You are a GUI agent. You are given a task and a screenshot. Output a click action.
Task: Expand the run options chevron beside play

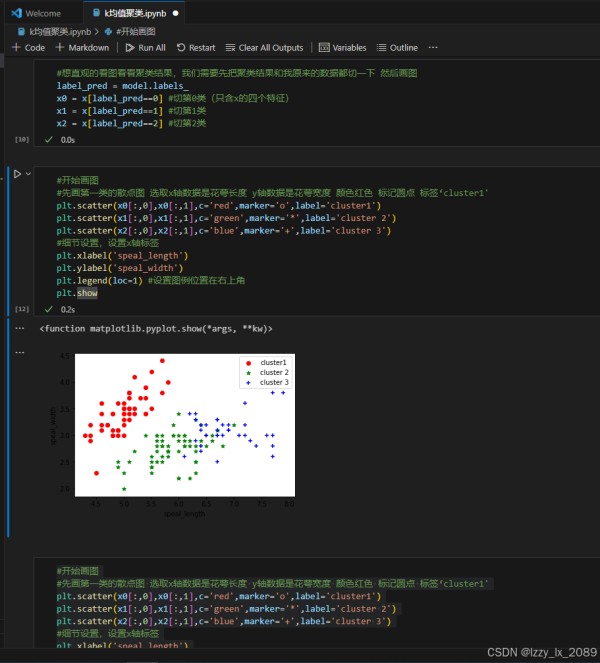click(28, 174)
